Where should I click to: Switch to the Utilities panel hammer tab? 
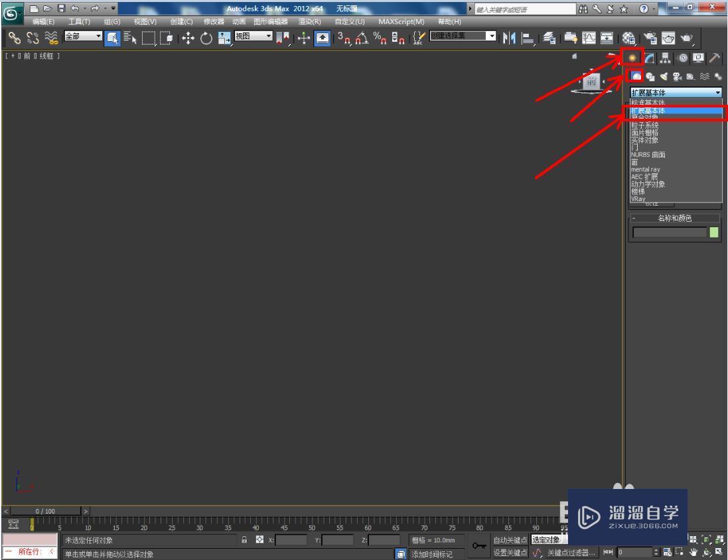pos(715,58)
